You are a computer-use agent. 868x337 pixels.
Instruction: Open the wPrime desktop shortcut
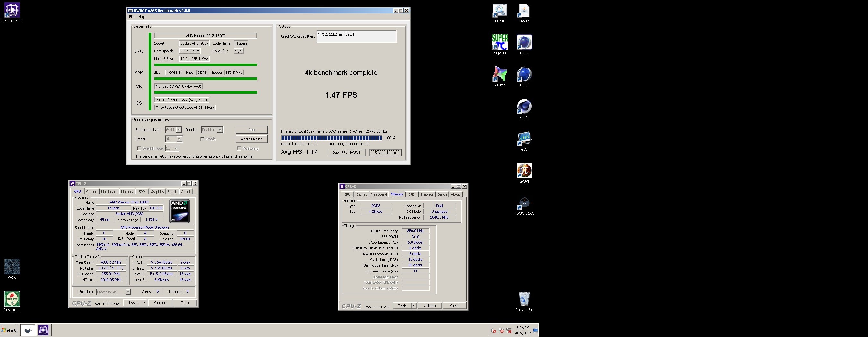pyautogui.click(x=499, y=76)
